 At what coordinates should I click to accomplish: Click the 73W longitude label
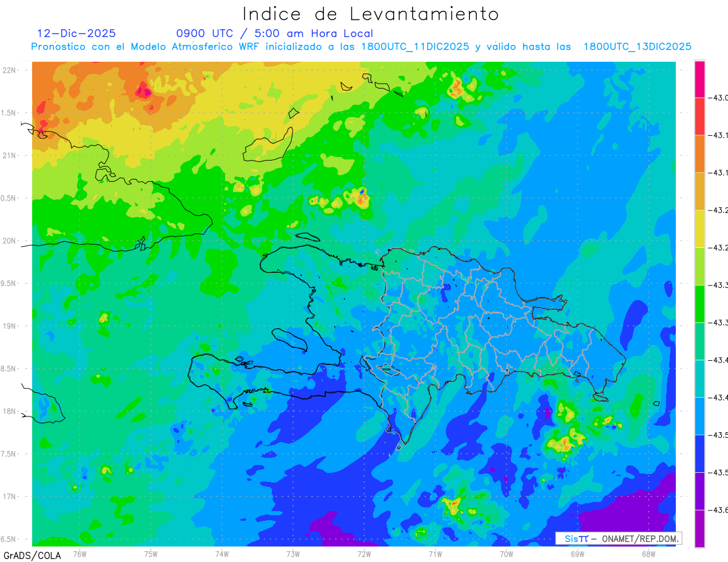tap(293, 554)
